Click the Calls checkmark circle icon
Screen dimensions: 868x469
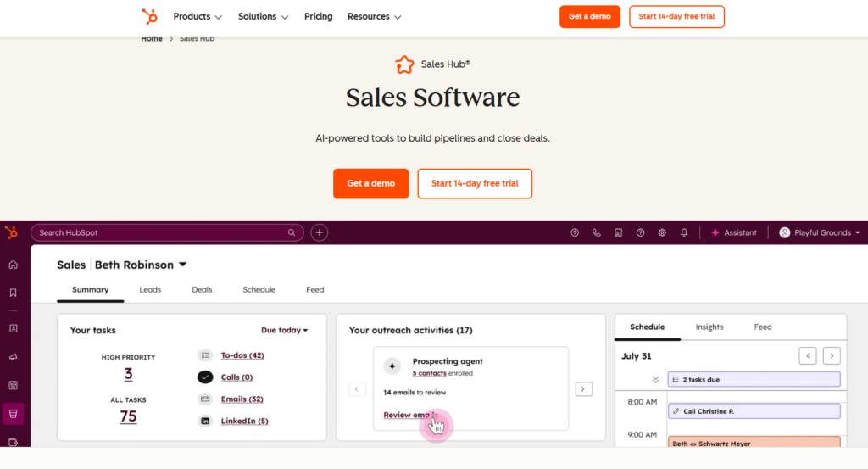click(205, 377)
